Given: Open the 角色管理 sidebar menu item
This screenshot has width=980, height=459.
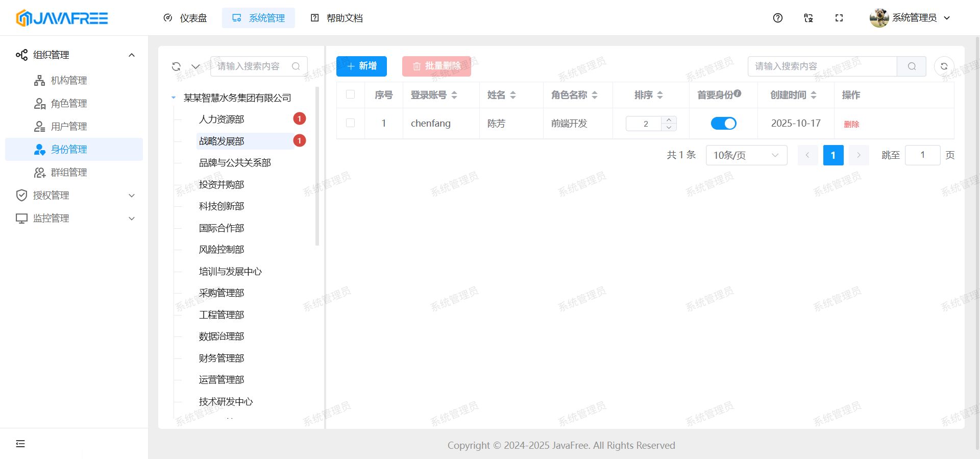Looking at the screenshot, I should pyautogui.click(x=69, y=104).
